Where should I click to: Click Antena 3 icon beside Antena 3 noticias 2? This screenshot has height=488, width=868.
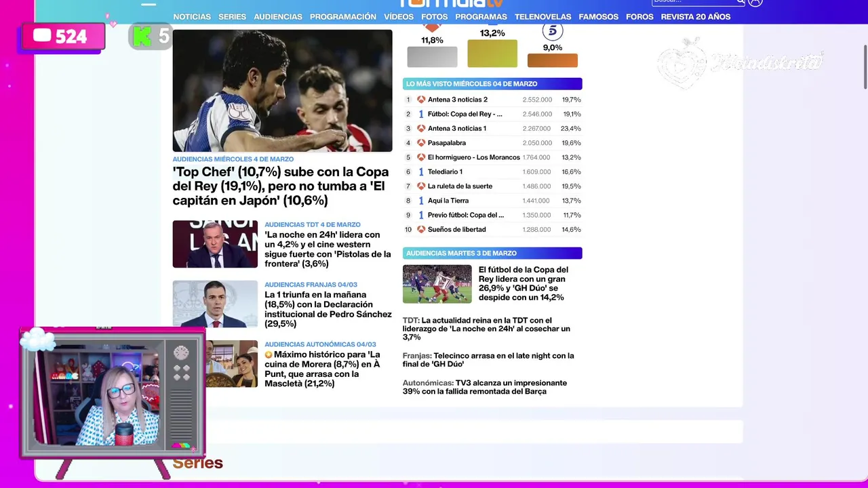coord(421,100)
